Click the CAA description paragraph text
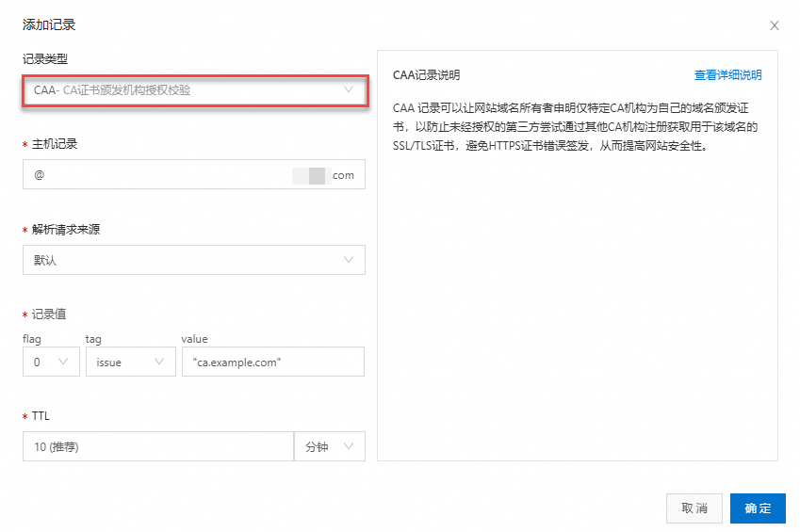Image resolution: width=800 pixels, height=532 pixels. 575,127
